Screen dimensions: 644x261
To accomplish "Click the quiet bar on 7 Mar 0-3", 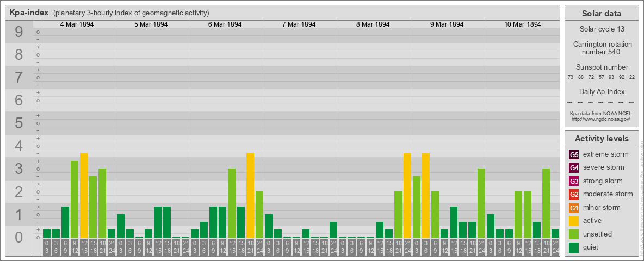I will tap(269, 226).
